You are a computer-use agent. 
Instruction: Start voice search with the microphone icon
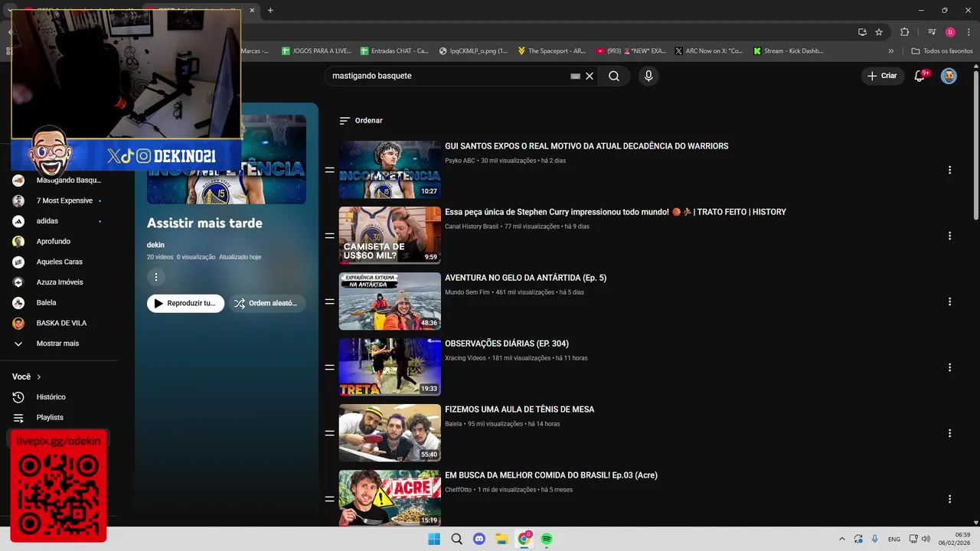tap(648, 76)
